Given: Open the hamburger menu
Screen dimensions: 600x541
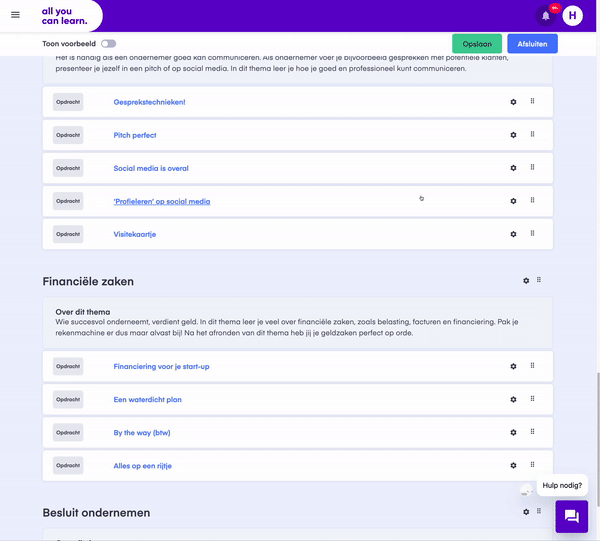Looking at the screenshot, I should (15, 15).
